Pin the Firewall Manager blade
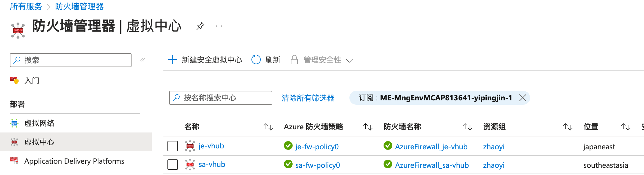 pos(200,26)
